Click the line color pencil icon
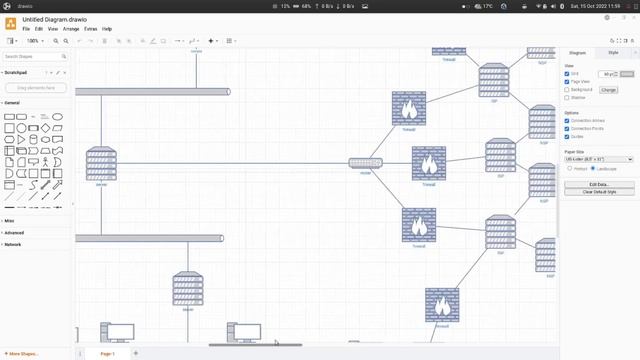Viewport: 640px width, 360px height. point(153,41)
